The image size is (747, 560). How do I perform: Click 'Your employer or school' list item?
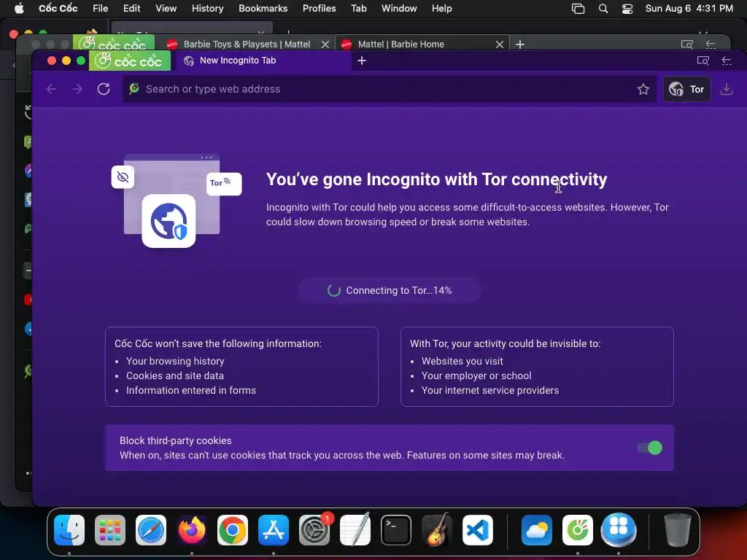coord(476,376)
